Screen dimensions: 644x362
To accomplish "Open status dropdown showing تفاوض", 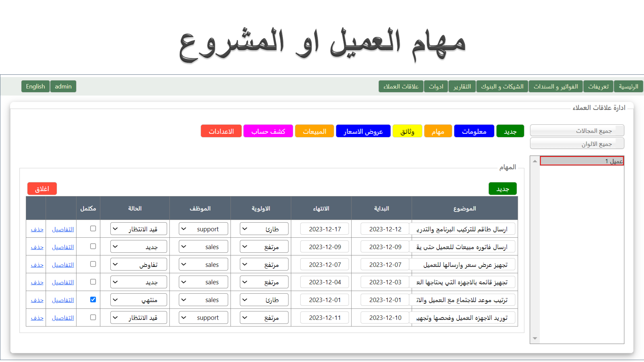I will tap(139, 264).
